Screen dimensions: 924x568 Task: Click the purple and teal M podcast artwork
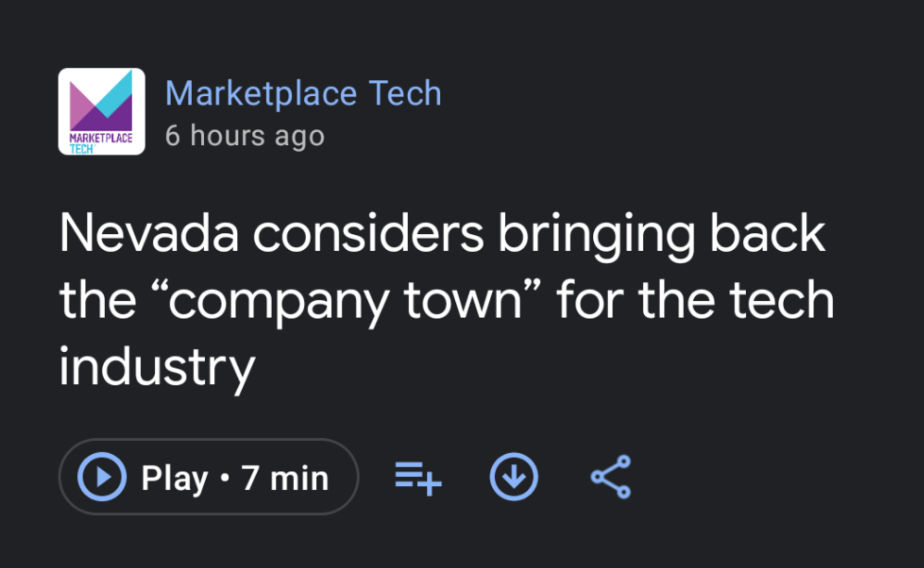(x=102, y=112)
